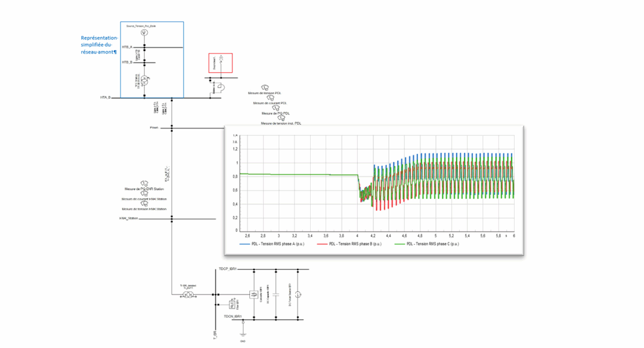
Task: Click the Mesure de courant HNH Station meter
Action: tap(144, 193)
